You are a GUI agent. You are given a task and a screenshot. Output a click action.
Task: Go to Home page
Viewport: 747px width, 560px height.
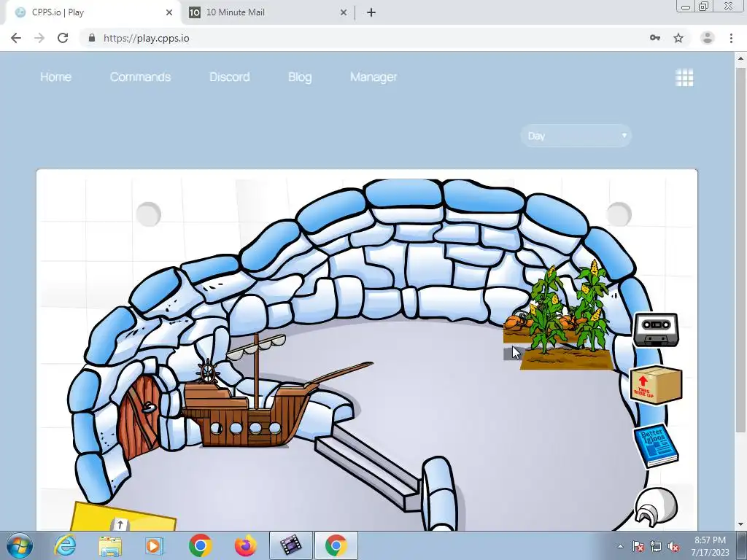tap(55, 77)
